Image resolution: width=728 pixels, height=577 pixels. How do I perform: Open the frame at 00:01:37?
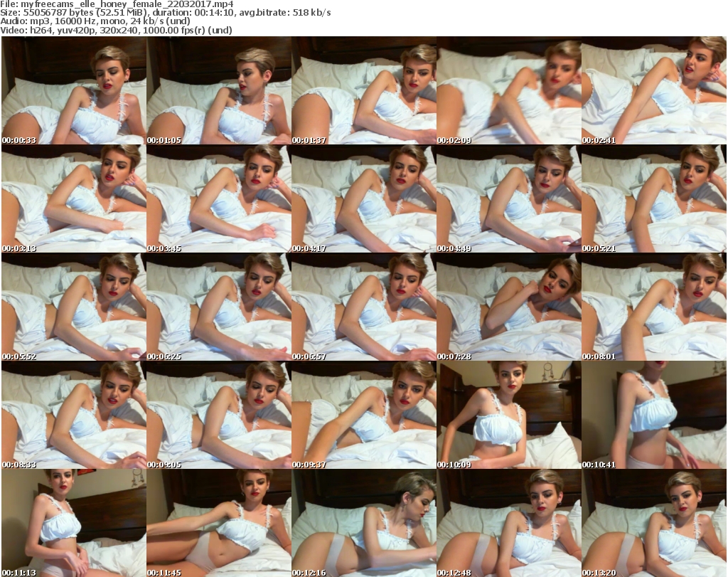(364, 90)
